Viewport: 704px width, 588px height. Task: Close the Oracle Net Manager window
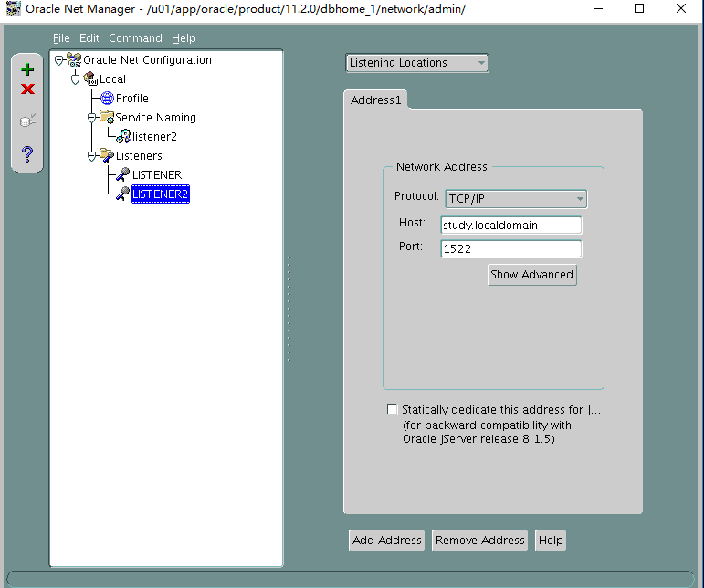point(681,8)
